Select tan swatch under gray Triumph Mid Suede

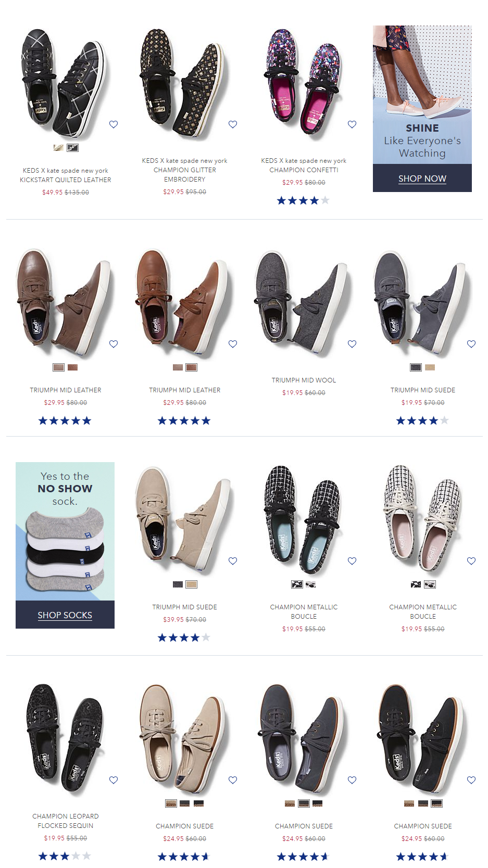430,367
